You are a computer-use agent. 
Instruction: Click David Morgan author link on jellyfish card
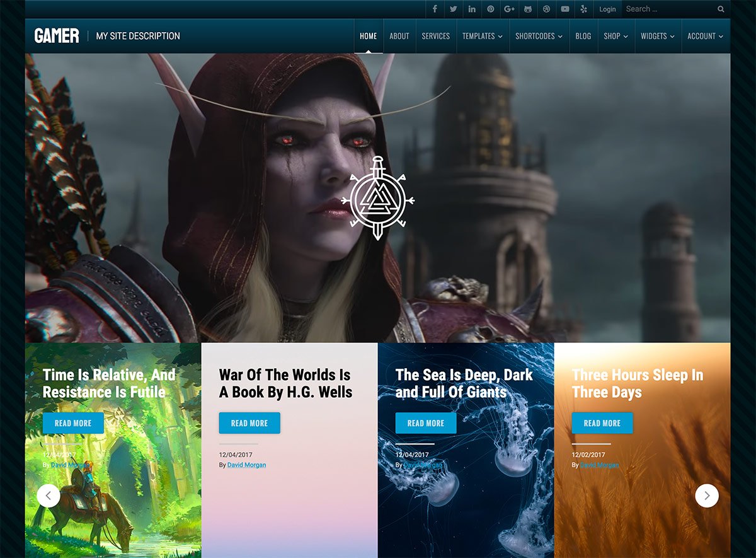point(423,465)
